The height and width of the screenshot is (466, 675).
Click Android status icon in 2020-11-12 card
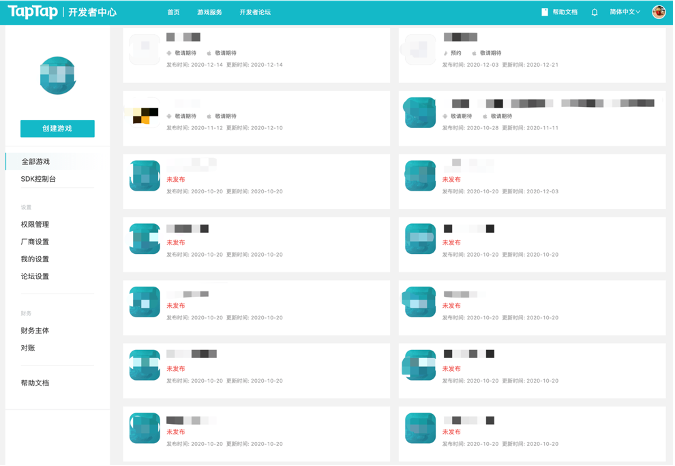(x=169, y=116)
